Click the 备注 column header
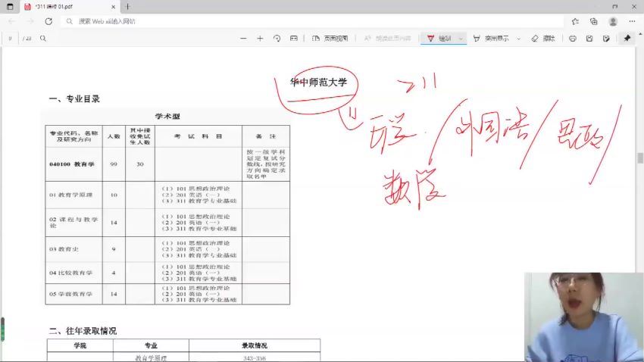The height and width of the screenshot is (362, 644). [x=266, y=136]
